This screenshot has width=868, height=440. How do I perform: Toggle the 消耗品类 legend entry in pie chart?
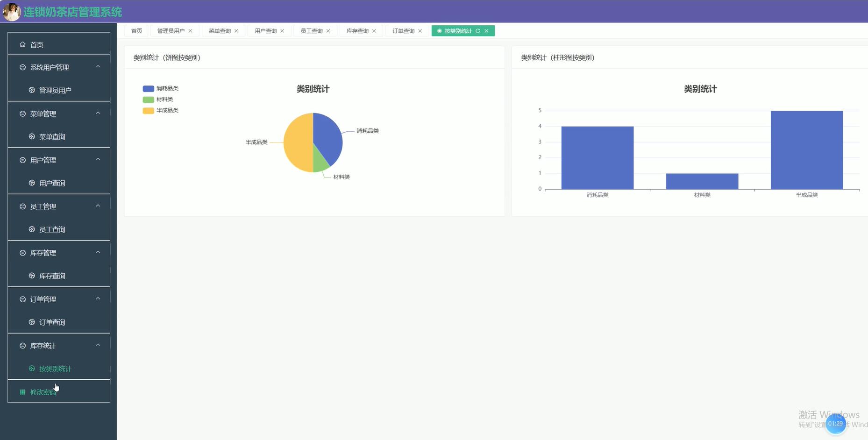coord(160,88)
